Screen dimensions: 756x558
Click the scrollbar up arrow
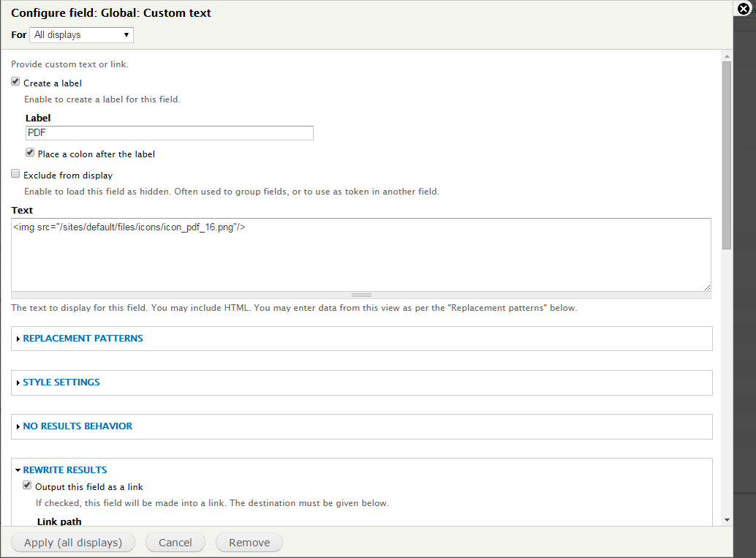point(727,56)
